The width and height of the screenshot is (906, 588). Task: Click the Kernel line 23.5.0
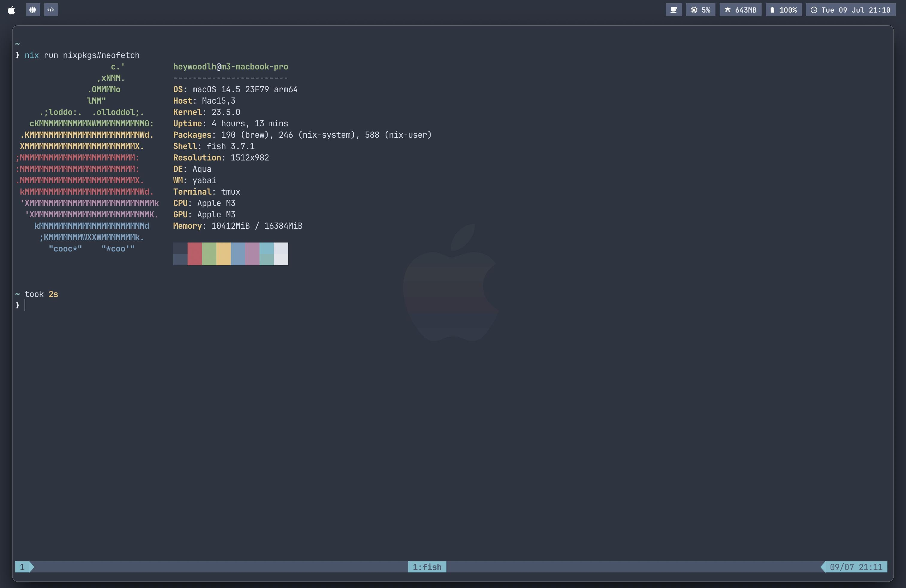tap(207, 112)
